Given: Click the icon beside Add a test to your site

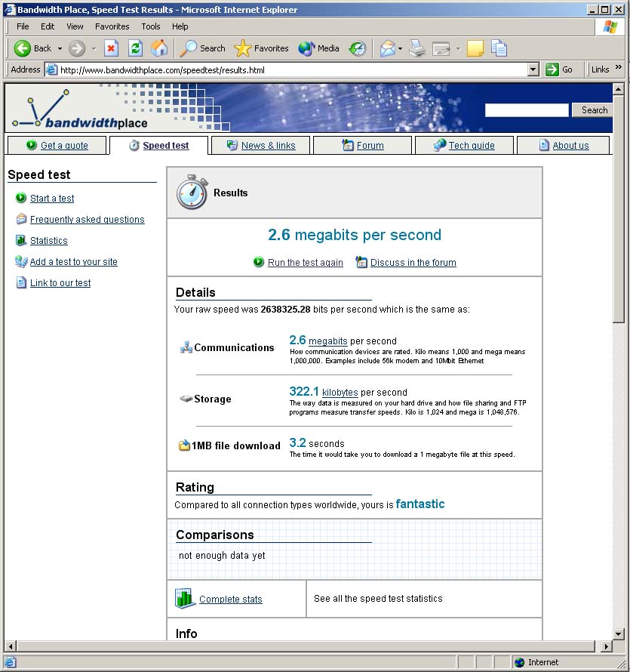Looking at the screenshot, I should pos(21,261).
